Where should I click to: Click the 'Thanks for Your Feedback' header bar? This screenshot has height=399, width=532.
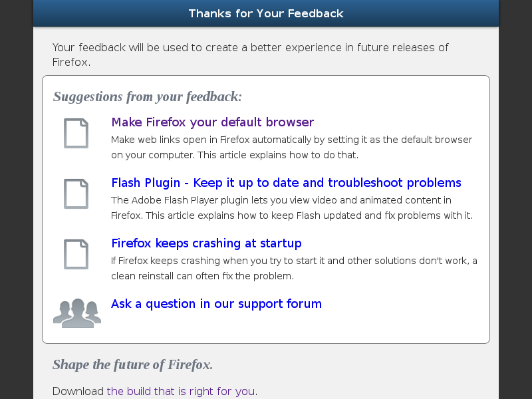(266, 13)
